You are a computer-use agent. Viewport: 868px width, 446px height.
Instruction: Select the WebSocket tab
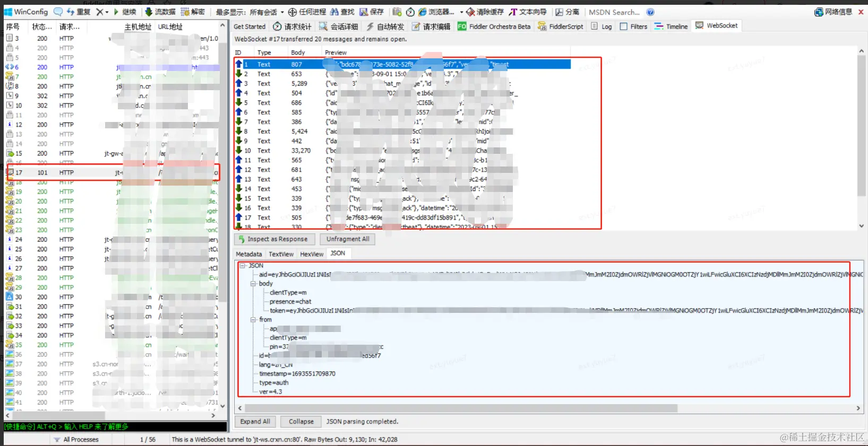(717, 25)
